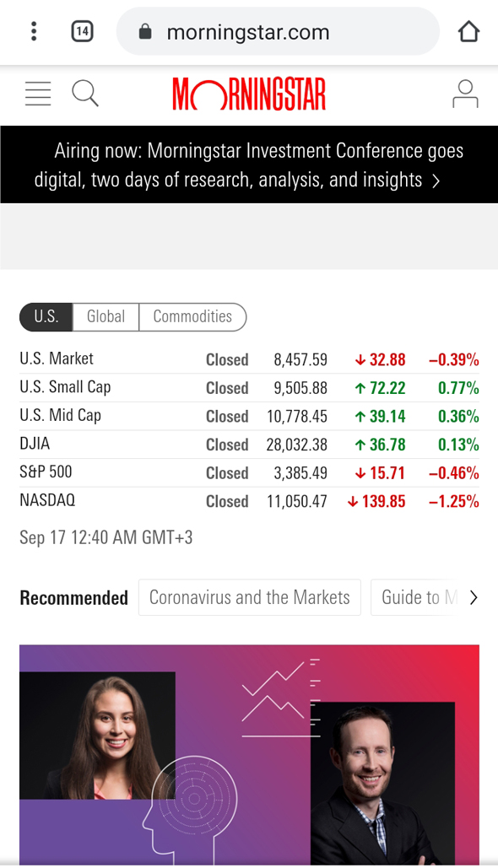
Task: Open the U.S. Small Cap row
Action: click(x=249, y=387)
